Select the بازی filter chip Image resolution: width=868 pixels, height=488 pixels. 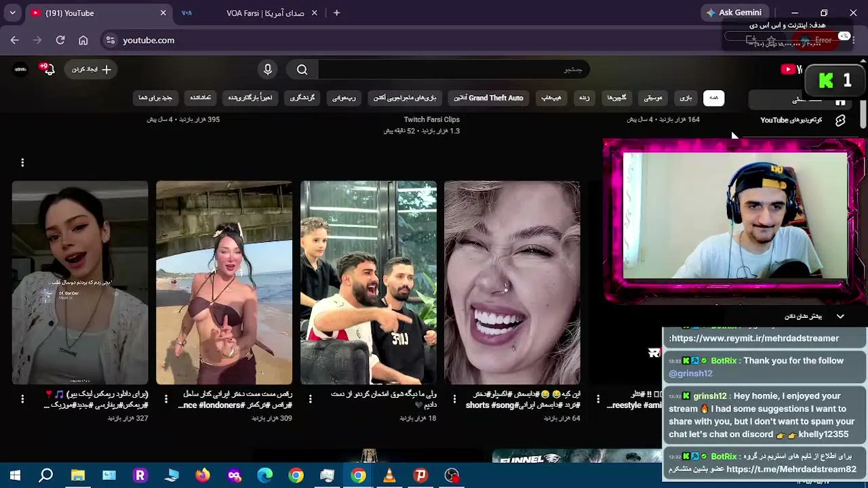(686, 98)
